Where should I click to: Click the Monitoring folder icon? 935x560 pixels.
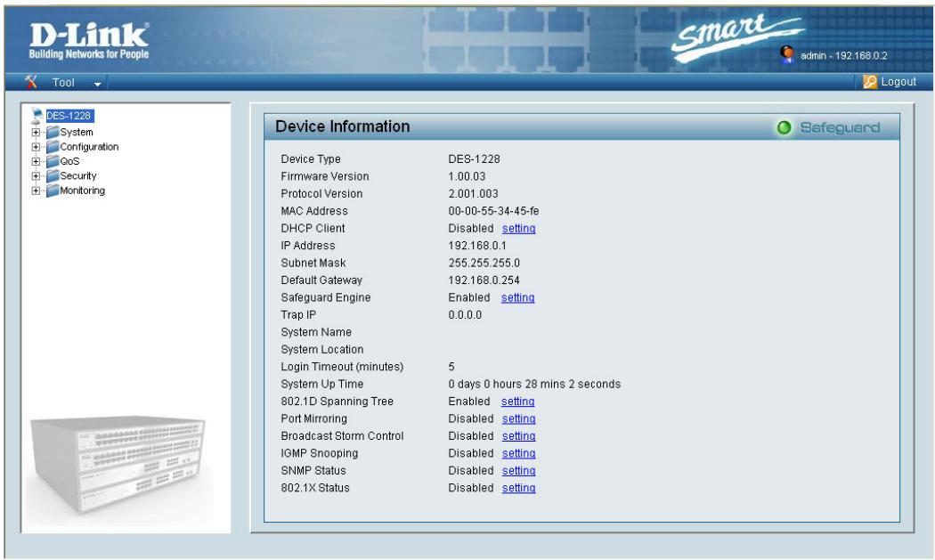(x=53, y=191)
